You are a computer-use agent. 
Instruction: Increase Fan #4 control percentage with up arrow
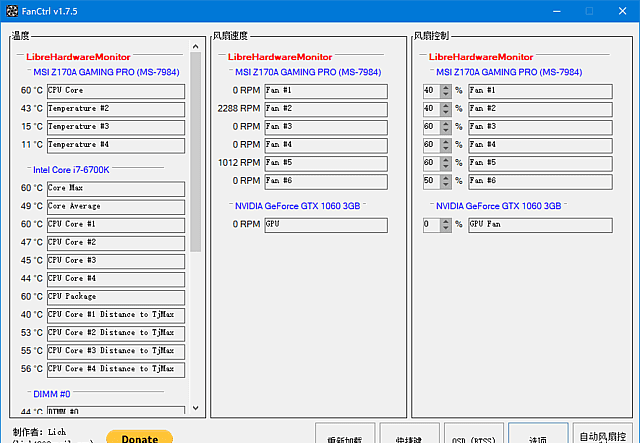(446, 142)
